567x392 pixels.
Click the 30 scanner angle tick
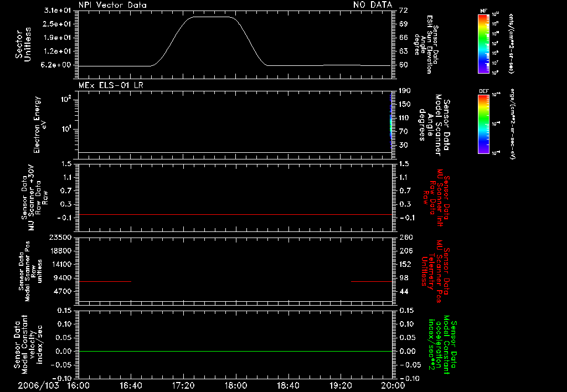pos(404,146)
